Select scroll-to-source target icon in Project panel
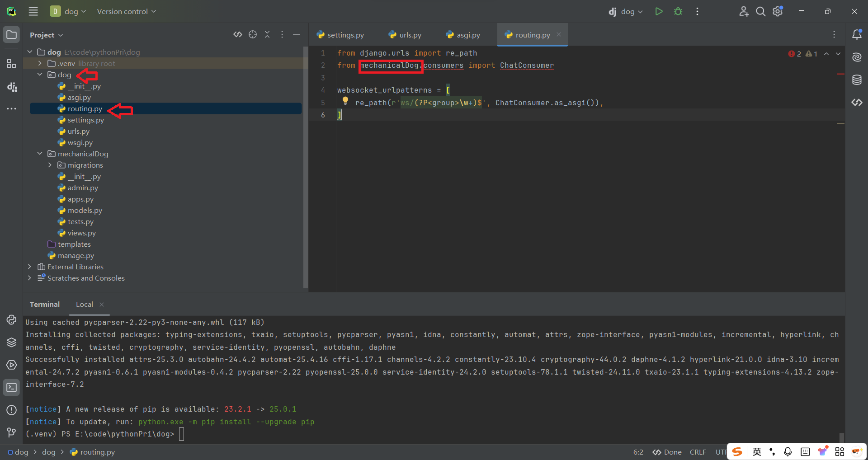868x460 pixels. click(253, 34)
